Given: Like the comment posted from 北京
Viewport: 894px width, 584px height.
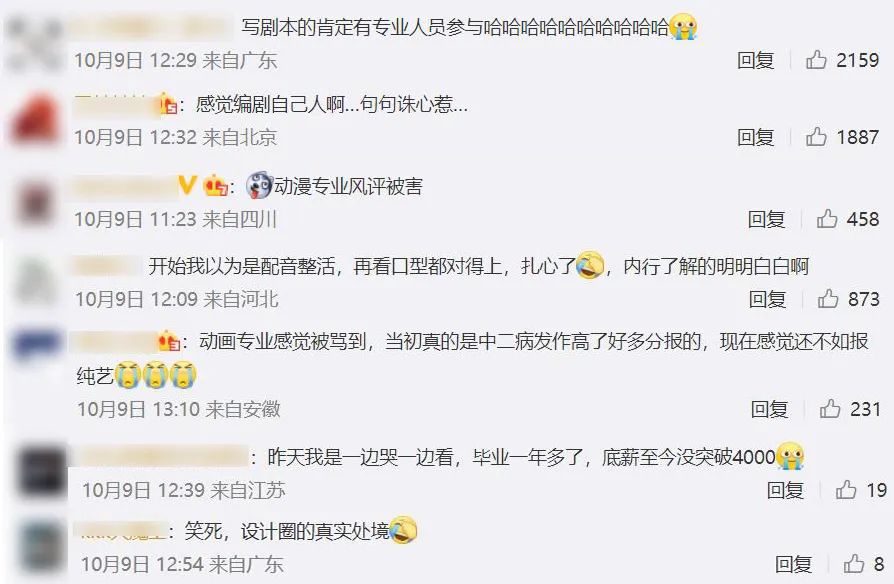Looking at the screenshot, I should (816, 137).
